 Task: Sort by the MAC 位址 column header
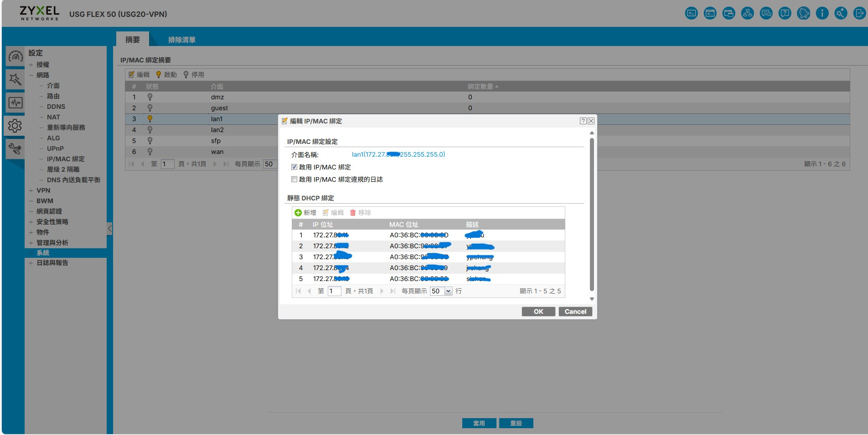(404, 225)
